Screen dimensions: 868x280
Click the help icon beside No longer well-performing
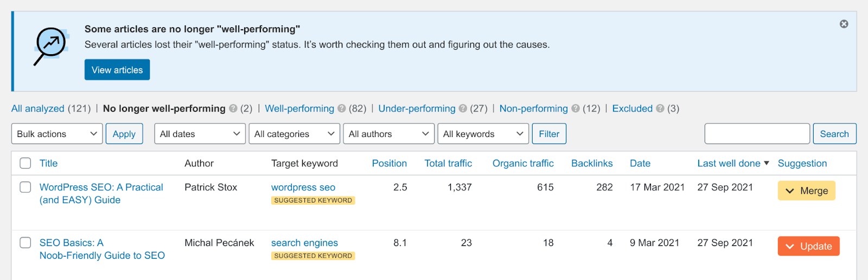coord(233,108)
